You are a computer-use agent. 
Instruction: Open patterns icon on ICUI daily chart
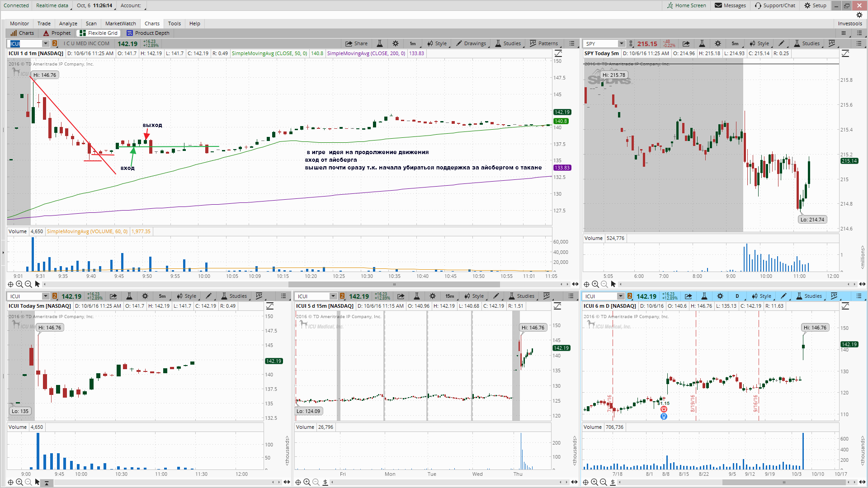pos(834,296)
